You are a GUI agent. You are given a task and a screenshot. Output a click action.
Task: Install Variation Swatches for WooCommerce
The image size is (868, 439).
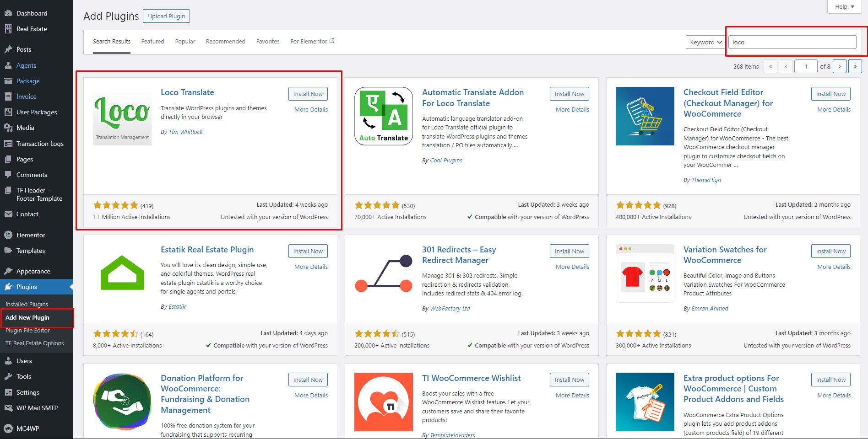[831, 251]
